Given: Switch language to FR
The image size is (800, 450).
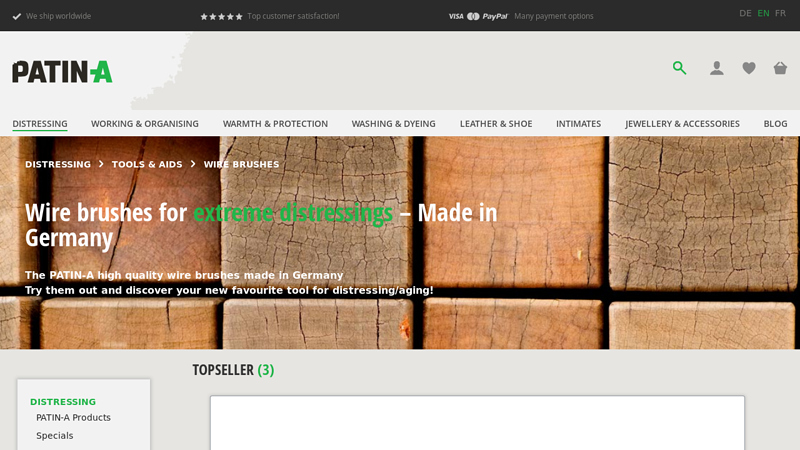Looking at the screenshot, I should point(780,13).
